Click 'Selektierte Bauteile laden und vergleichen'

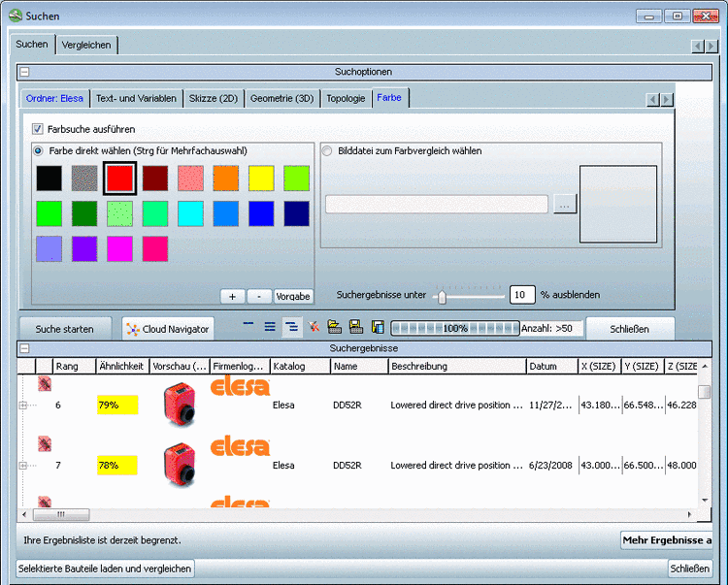pos(106,569)
